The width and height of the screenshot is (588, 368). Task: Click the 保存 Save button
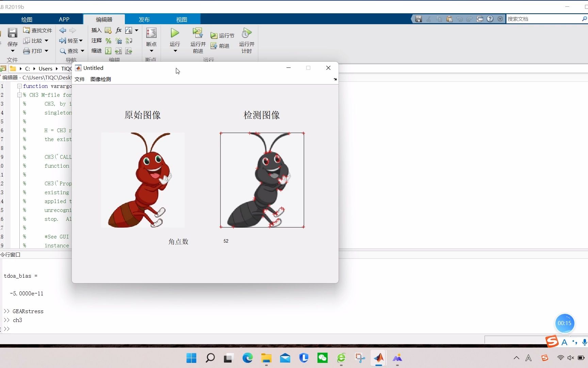12,37
